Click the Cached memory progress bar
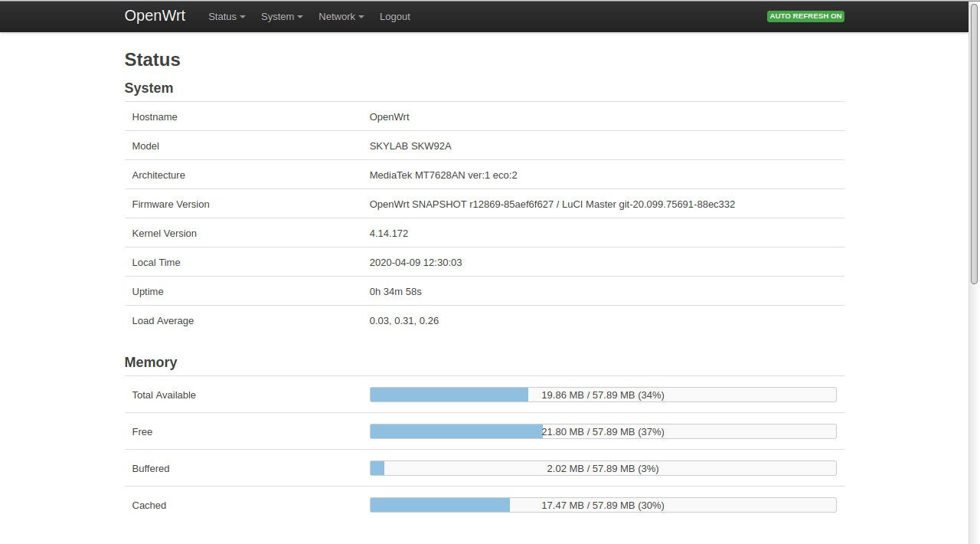Image resolution: width=980 pixels, height=544 pixels. (x=603, y=505)
